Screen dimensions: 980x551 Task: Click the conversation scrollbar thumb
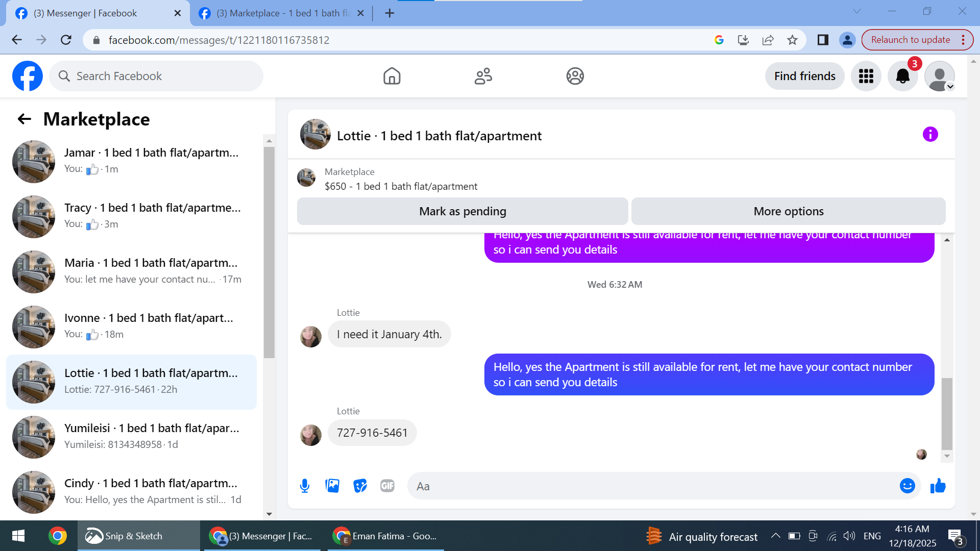click(x=947, y=414)
